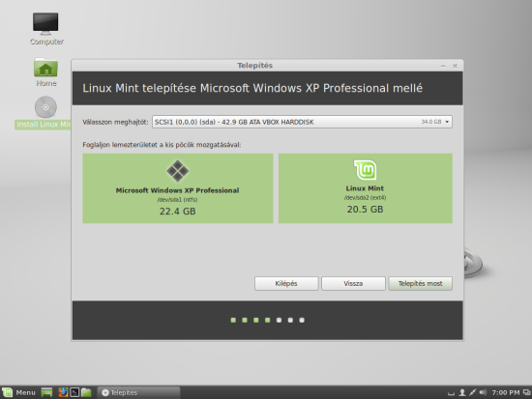The image size is (532, 399).
Task: Select the Microsoft Windows XP Professional partition
Action: [x=178, y=188]
